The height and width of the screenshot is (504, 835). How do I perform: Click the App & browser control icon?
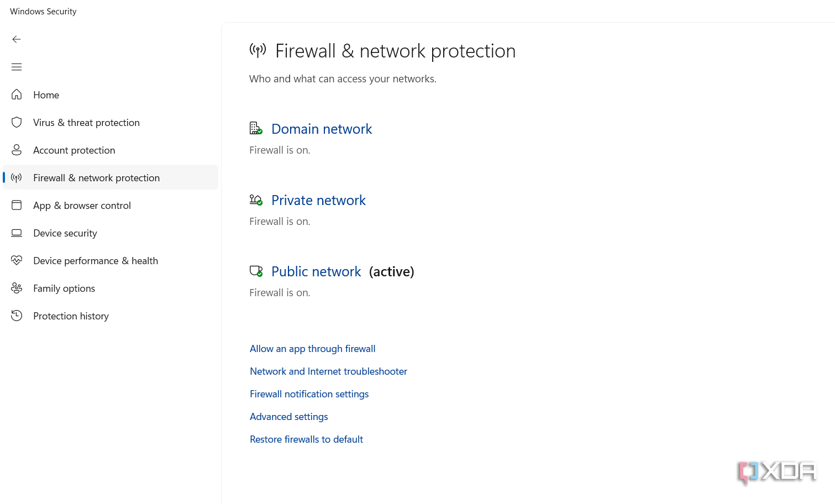[x=17, y=205]
